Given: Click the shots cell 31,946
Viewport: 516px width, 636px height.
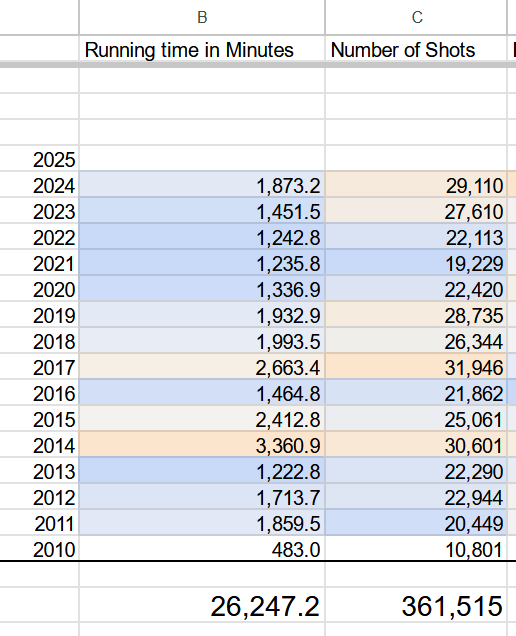Looking at the screenshot, I should pyautogui.click(x=416, y=367).
